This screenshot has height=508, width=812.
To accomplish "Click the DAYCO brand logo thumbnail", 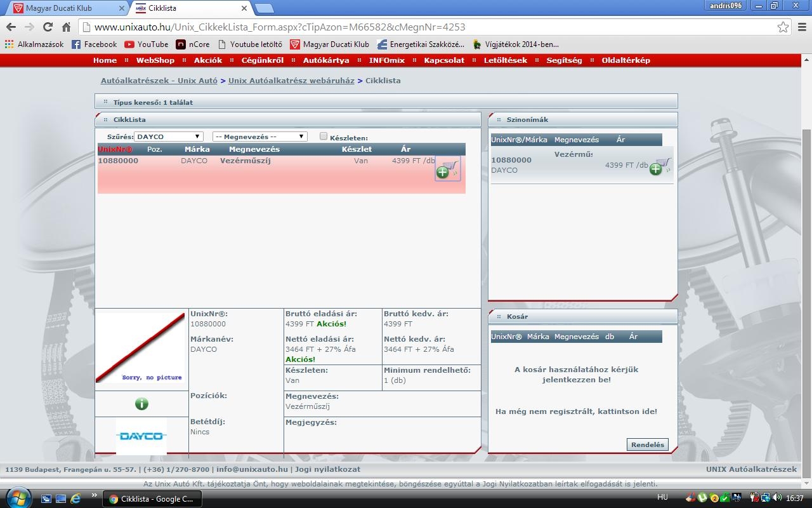I will pos(141,436).
